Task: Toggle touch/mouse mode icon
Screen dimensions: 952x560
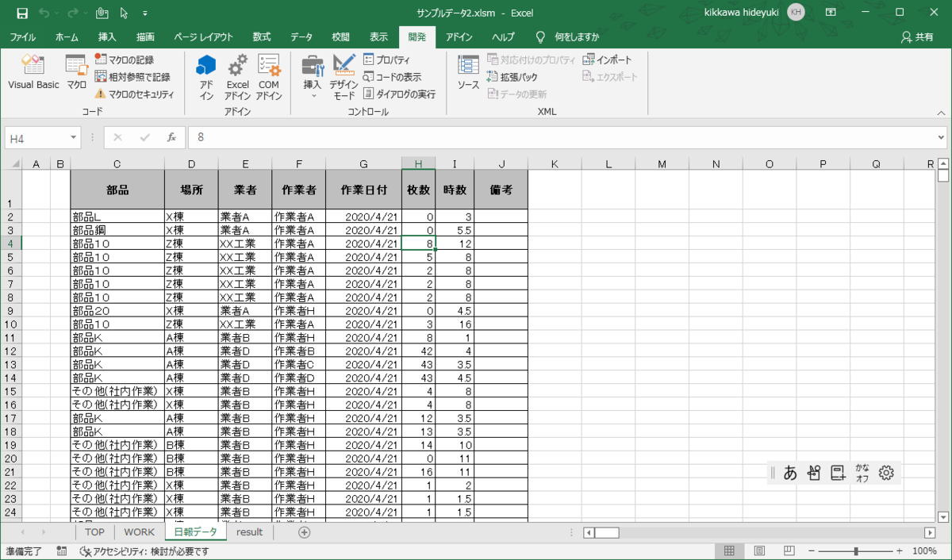Action: [x=102, y=13]
